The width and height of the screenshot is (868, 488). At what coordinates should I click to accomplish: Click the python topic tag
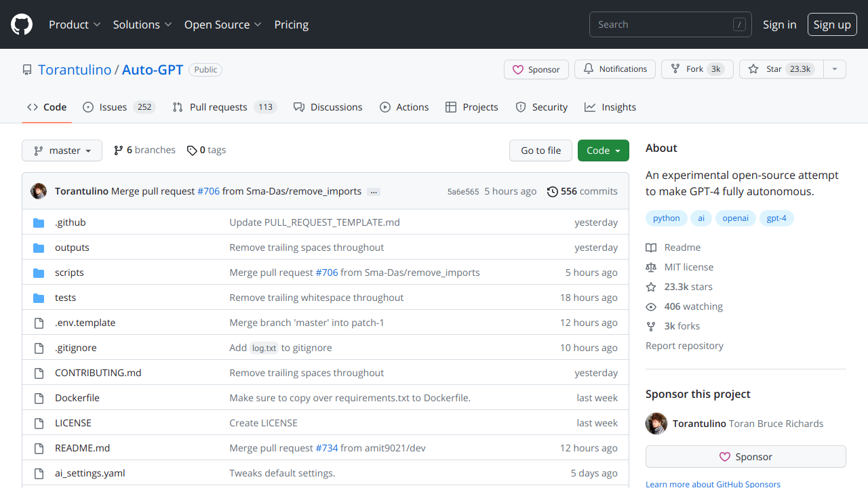click(x=666, y=218)
